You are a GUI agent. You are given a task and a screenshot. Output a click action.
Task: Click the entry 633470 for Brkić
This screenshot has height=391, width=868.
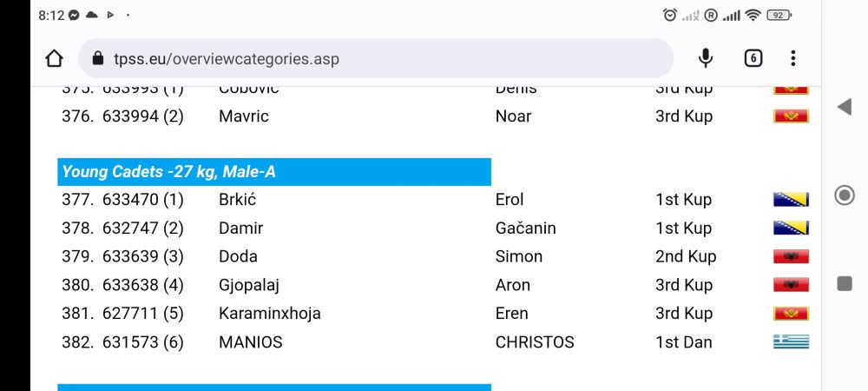click(x=130, y=200)
